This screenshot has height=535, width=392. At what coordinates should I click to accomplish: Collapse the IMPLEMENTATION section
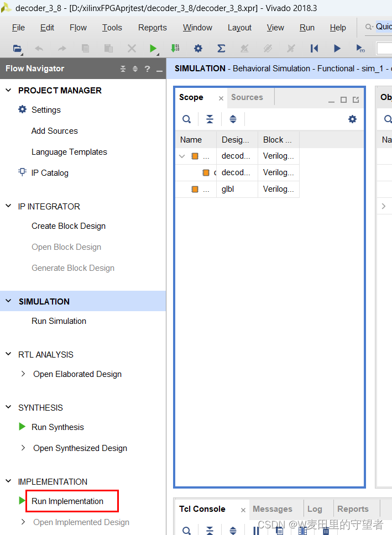pyautogui.click(x=8, y=481)
